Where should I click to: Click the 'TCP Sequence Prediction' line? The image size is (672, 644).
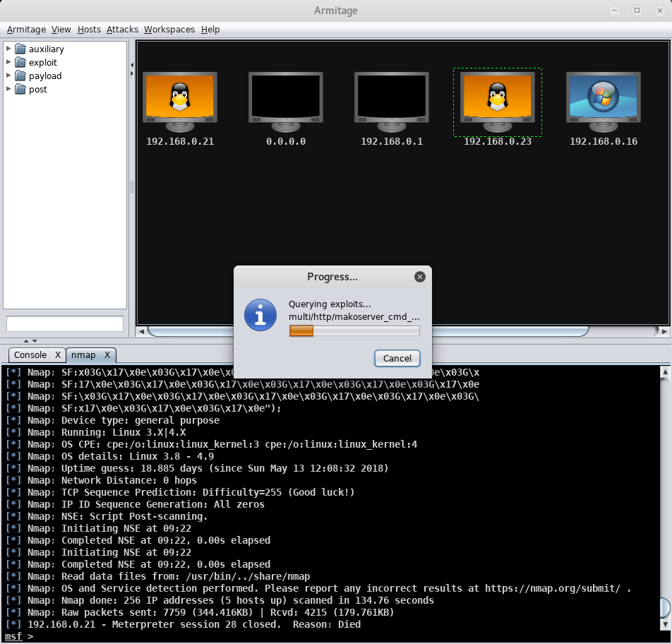(x=180, y=492)
